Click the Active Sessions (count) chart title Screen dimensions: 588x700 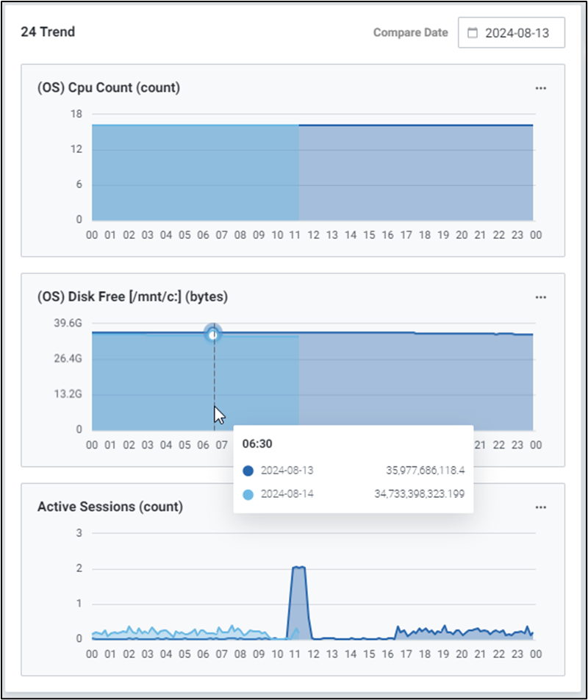tap(110, 507)
